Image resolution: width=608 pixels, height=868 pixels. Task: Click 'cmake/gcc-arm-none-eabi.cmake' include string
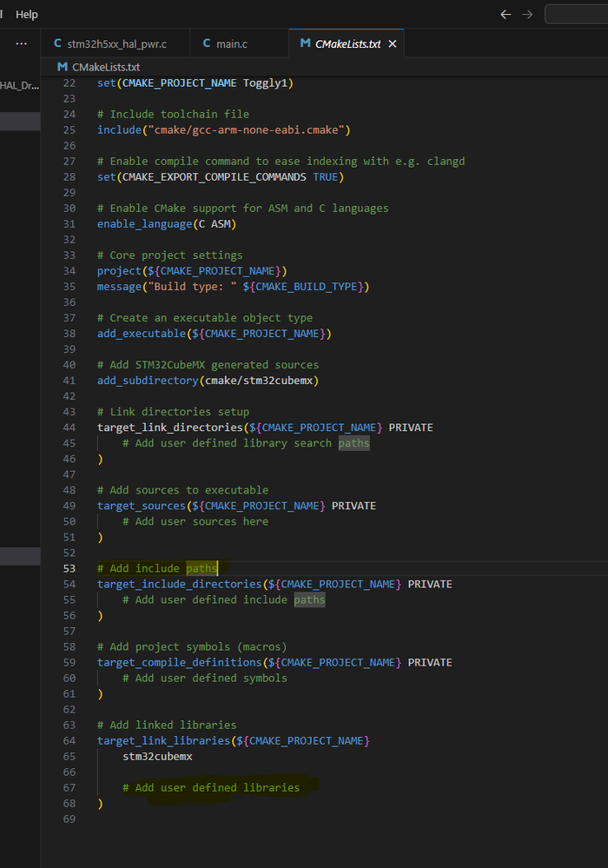(246, 130)
